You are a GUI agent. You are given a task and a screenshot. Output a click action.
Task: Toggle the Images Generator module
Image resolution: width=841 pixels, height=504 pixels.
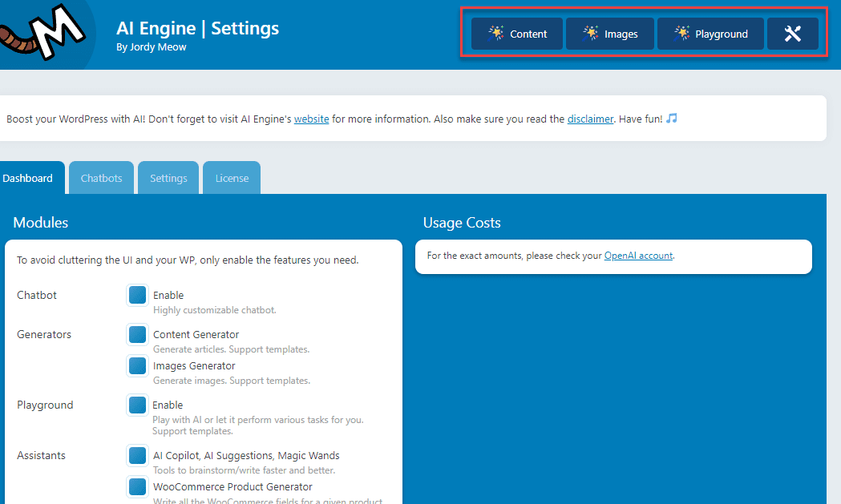(137, 365)
